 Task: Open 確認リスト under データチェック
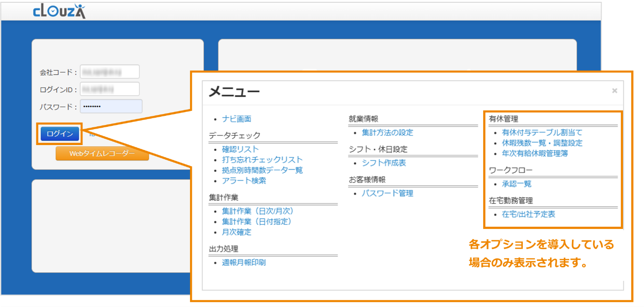pyautogui.click(x=240, y=149)
